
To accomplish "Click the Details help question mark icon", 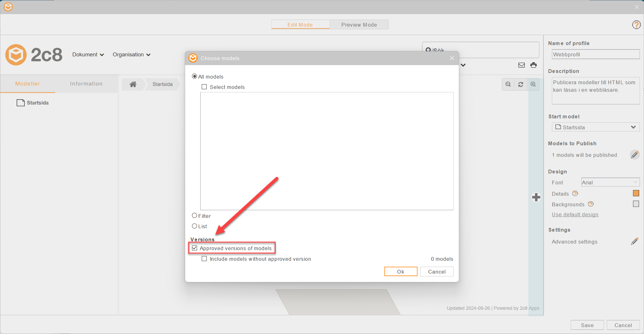I will point(575,193).
